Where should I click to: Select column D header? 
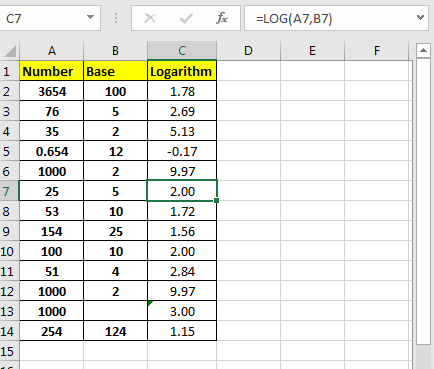[248, 51]
